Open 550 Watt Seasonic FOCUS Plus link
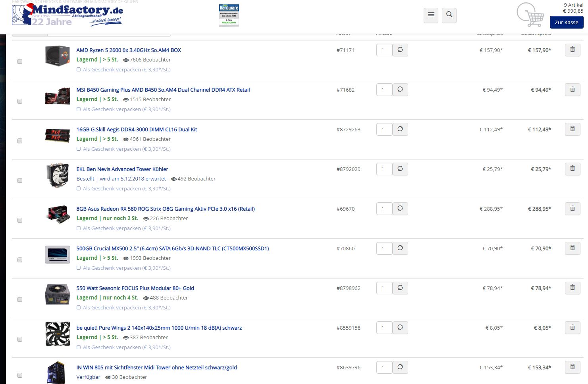The image size is (588, 384). (x=135, y=288)
